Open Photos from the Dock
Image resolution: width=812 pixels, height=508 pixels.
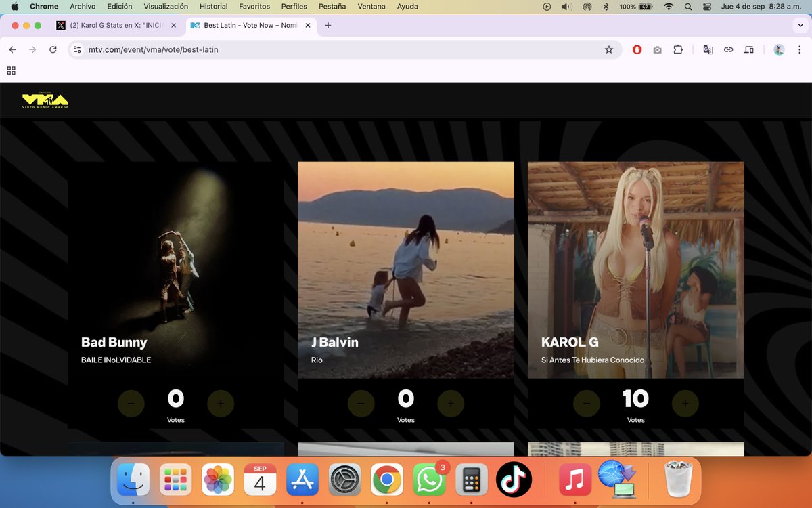[x=218, y=480]
